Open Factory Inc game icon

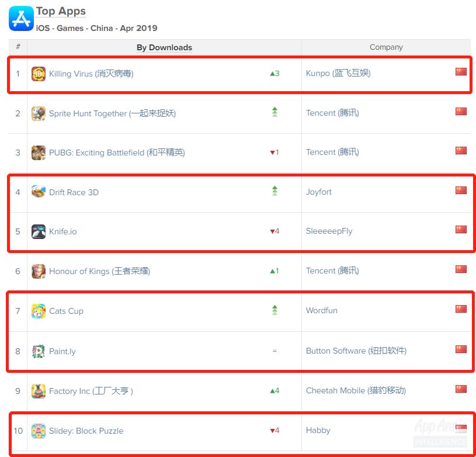39,391
